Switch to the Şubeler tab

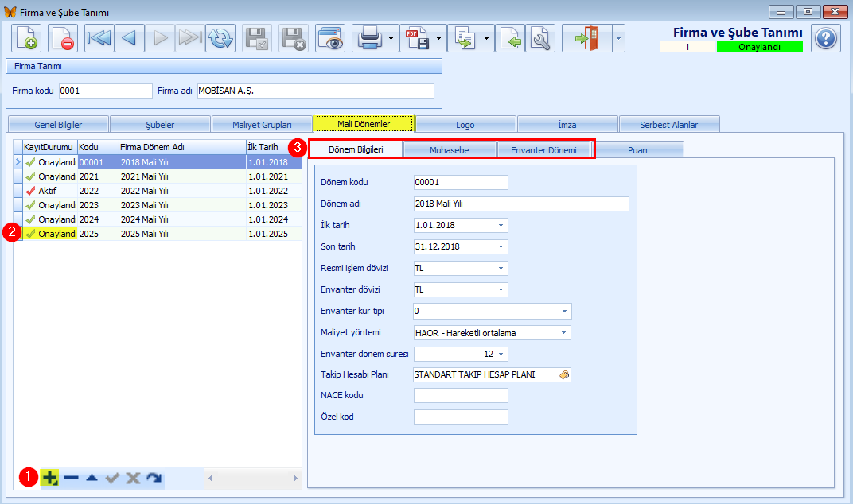(160, 125)
